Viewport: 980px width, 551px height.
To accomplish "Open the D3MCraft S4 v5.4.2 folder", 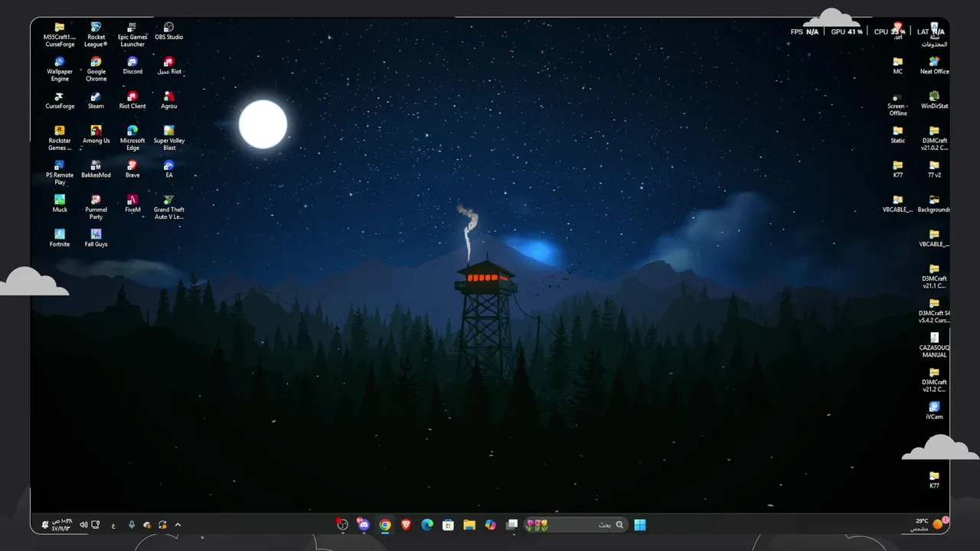I will (934, 311).
